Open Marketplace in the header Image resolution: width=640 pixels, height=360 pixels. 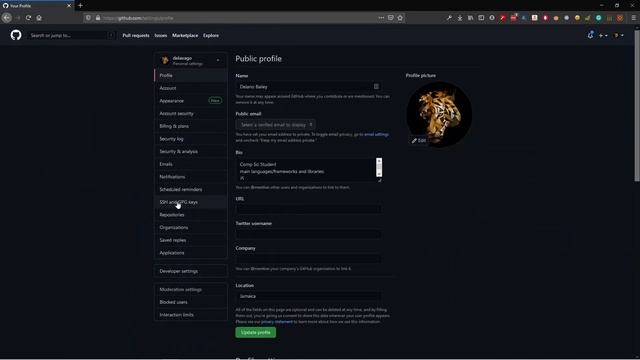185,36
